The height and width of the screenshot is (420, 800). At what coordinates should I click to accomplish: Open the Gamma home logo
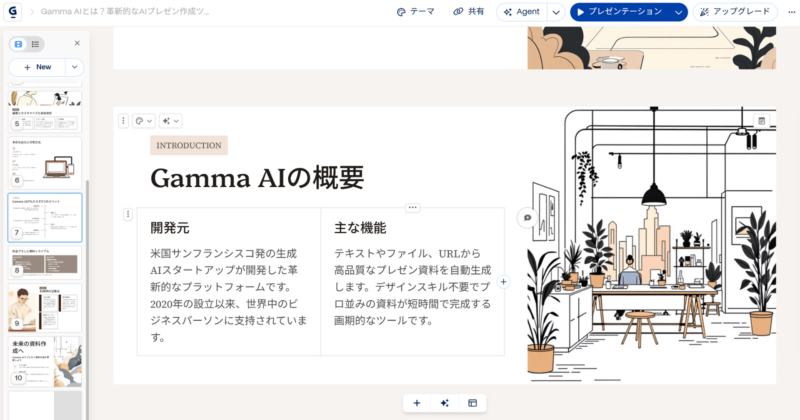point(12,11)
